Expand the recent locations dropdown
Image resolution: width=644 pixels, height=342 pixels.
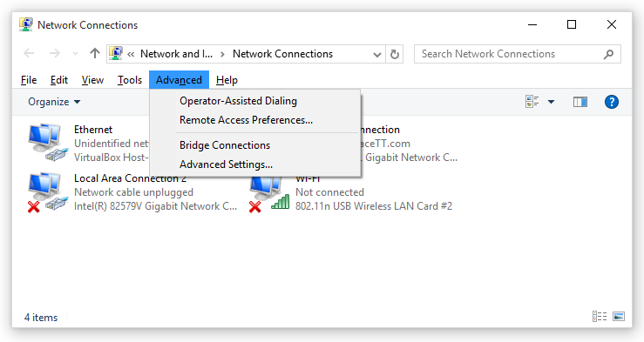[x=75, y=54]
